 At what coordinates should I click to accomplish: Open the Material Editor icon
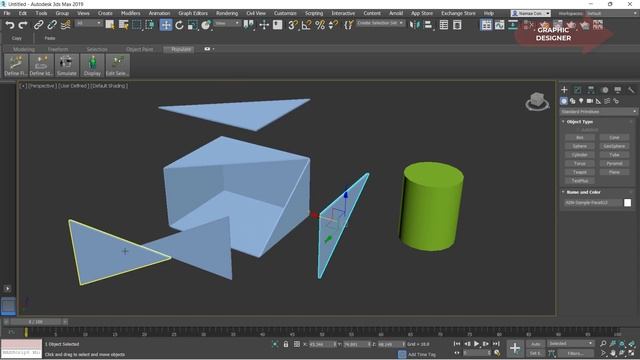[x=529, y=25]
